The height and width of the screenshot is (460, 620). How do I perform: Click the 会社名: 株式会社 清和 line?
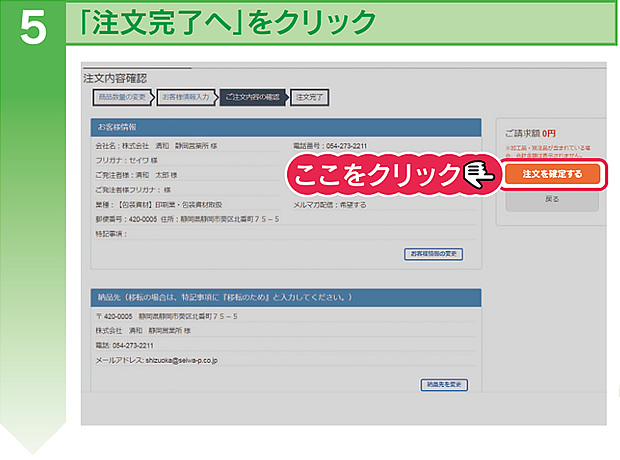(x=156, y=146)
